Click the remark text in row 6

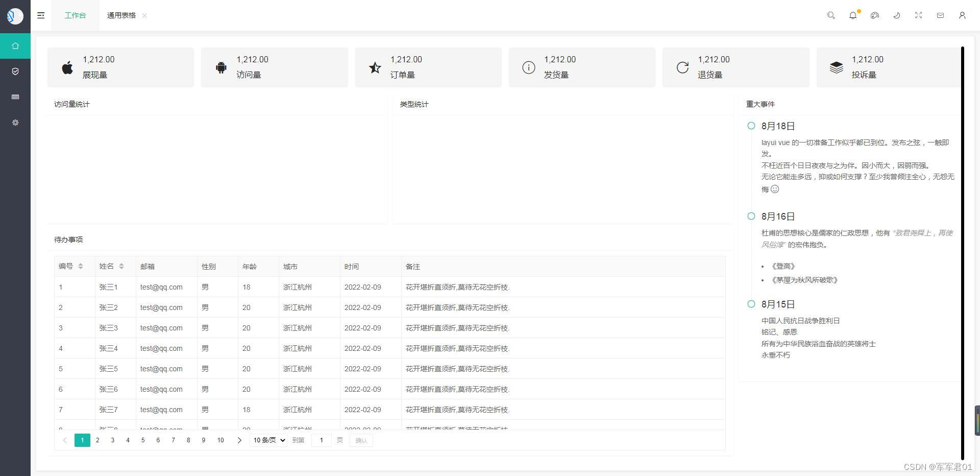click(458, 389)
